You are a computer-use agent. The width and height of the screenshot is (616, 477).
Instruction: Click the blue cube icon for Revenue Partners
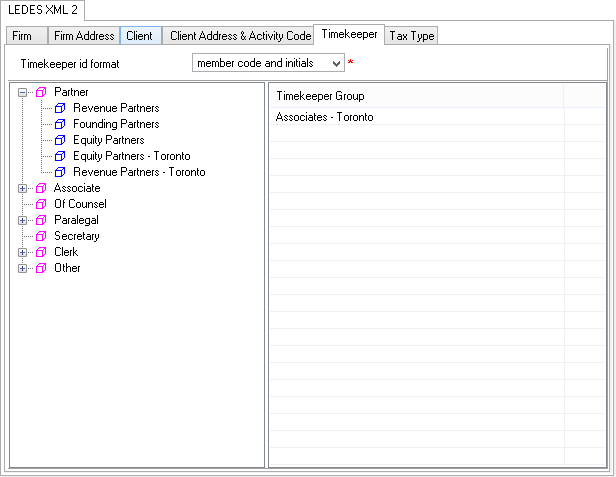point(60,108)
